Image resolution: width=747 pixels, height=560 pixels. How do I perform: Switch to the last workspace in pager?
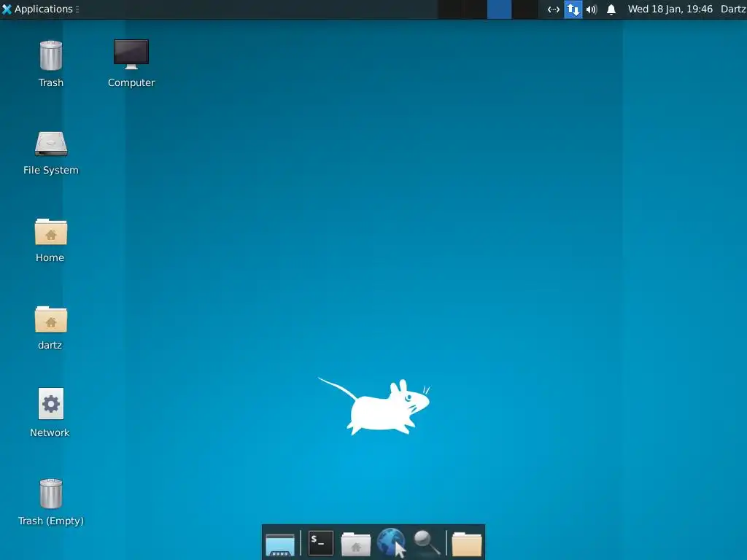point(525,9)
